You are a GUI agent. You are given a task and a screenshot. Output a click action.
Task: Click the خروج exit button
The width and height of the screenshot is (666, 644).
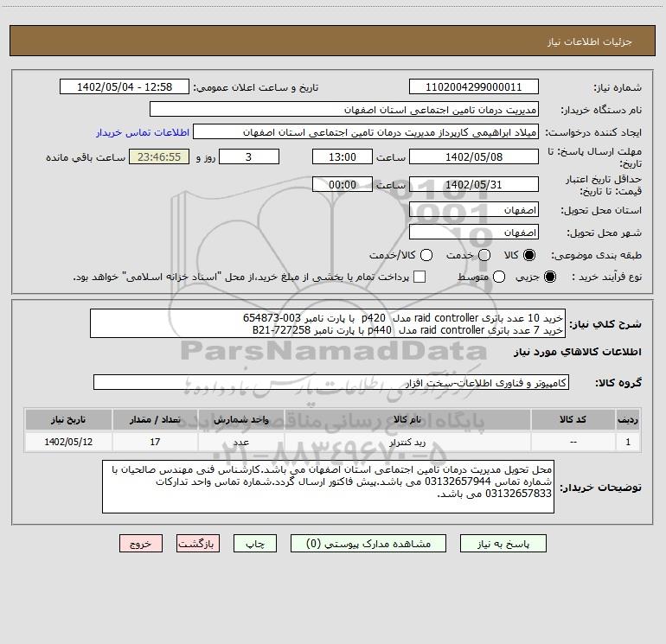pos(141,544)
